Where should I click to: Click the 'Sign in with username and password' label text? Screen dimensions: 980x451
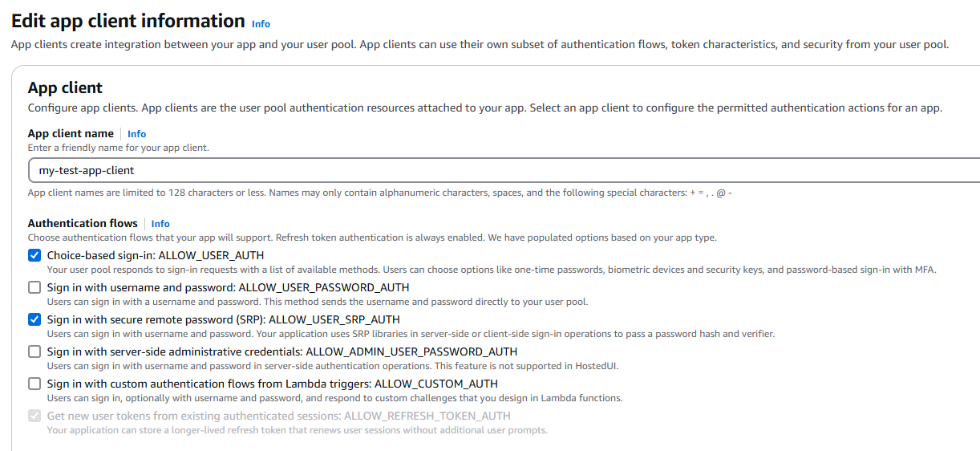[x=228, y=287]
